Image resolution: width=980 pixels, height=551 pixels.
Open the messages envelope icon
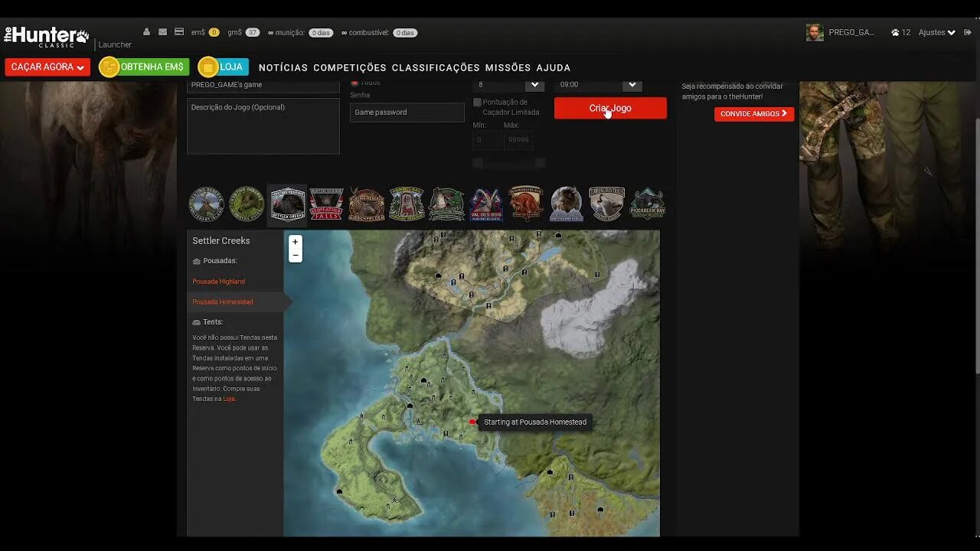(162, 32)
